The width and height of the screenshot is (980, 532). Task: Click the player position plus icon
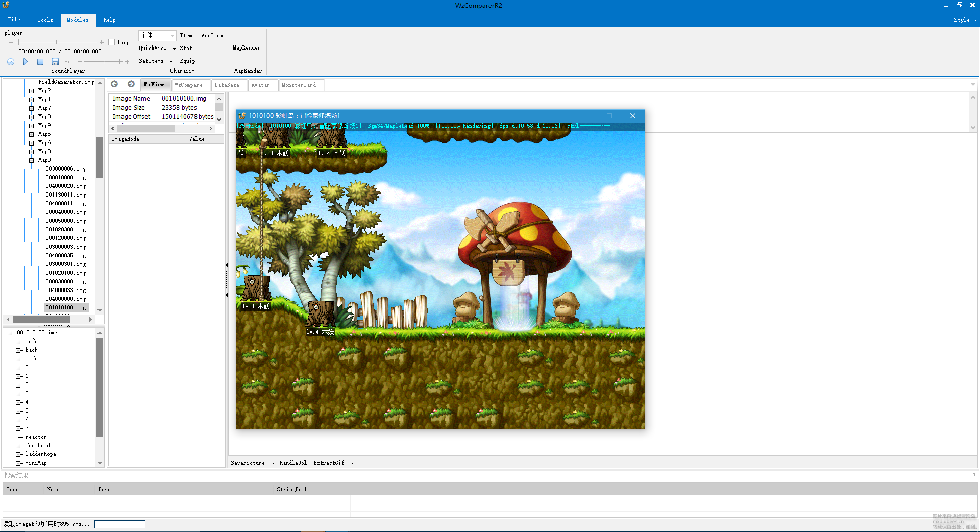[x=102, y=42]
